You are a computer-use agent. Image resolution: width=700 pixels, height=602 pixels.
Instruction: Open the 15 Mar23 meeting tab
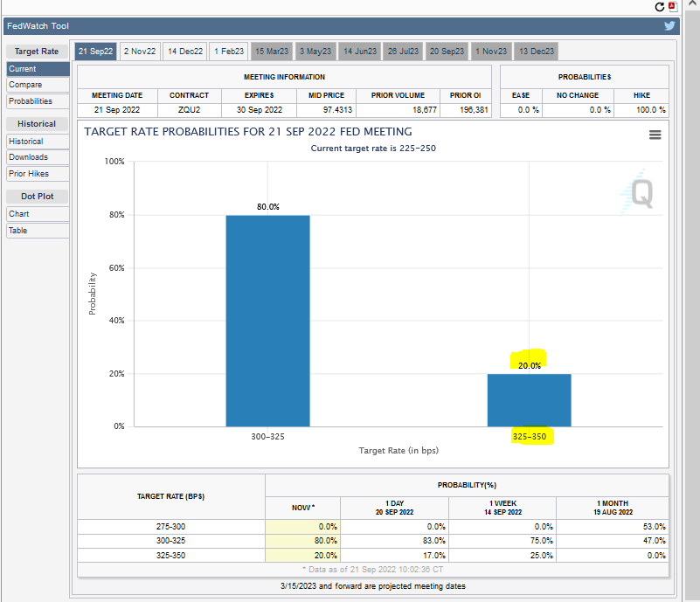tap(272, 52)
